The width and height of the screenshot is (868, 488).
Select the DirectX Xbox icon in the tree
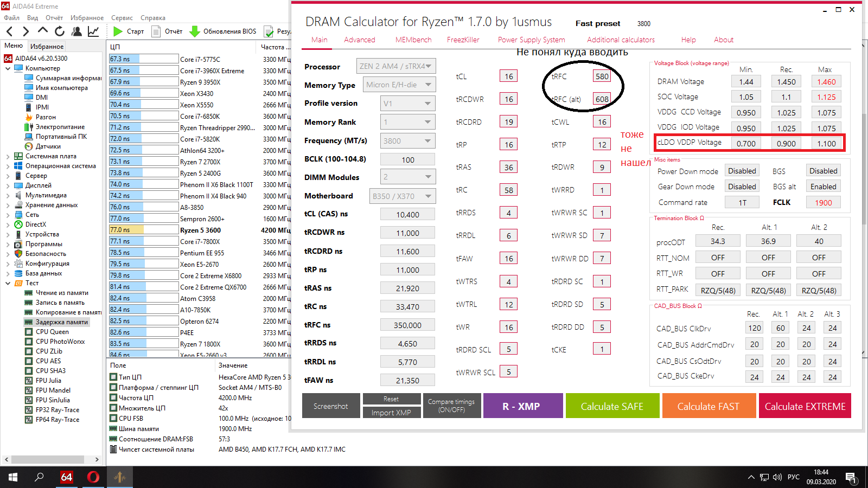pyautogui.click(x=18, y=224)
